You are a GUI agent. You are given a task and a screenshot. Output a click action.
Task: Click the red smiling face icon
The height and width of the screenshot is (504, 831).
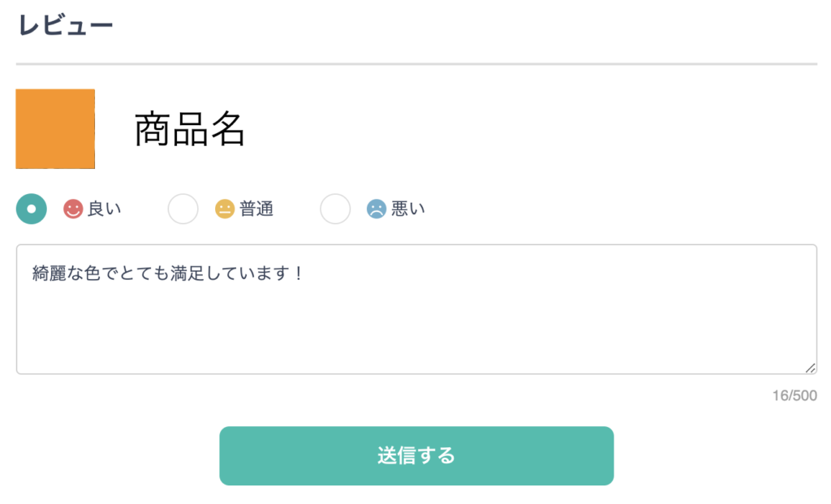[x=73, y=209]
